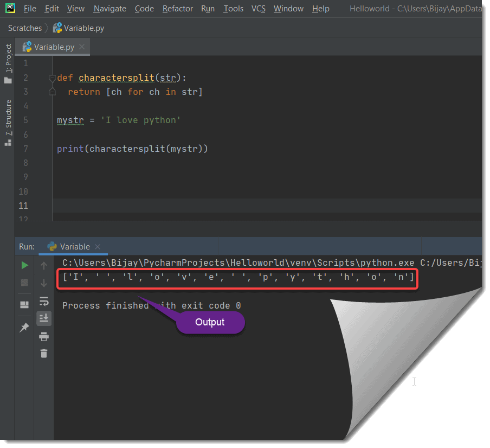Enable scroll to end in console

point(44,319)
